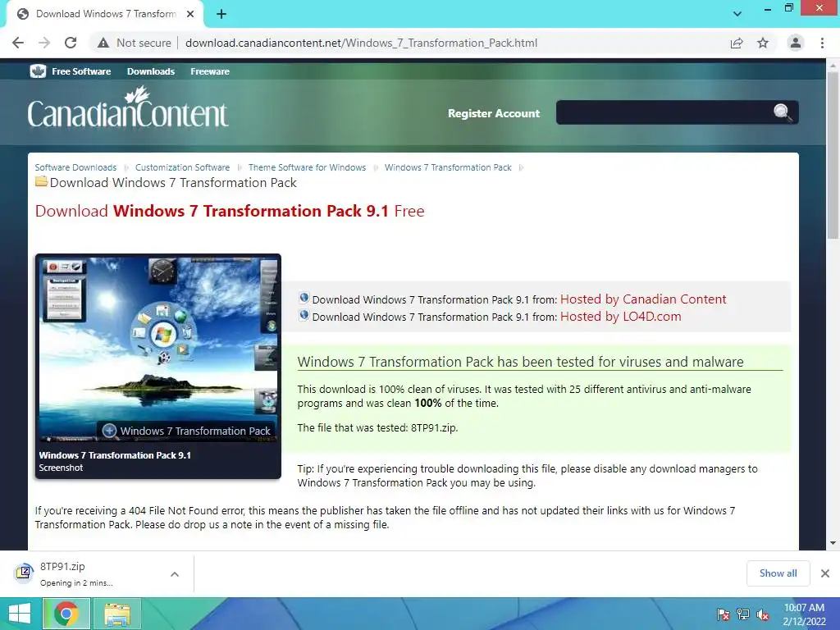The width and height of the screenshot is (840, 630).
Task: Open the Downloads menu item
Action: pos(151,71)
